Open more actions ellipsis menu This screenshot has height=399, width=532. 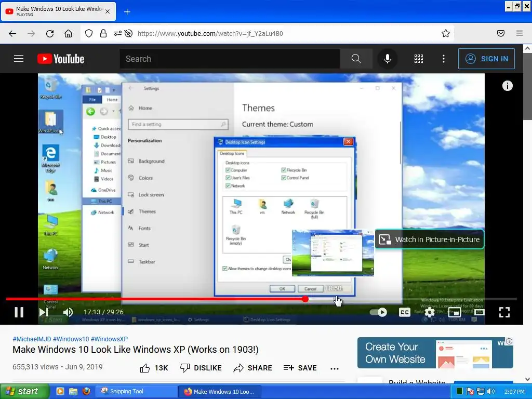pos(335,368)
